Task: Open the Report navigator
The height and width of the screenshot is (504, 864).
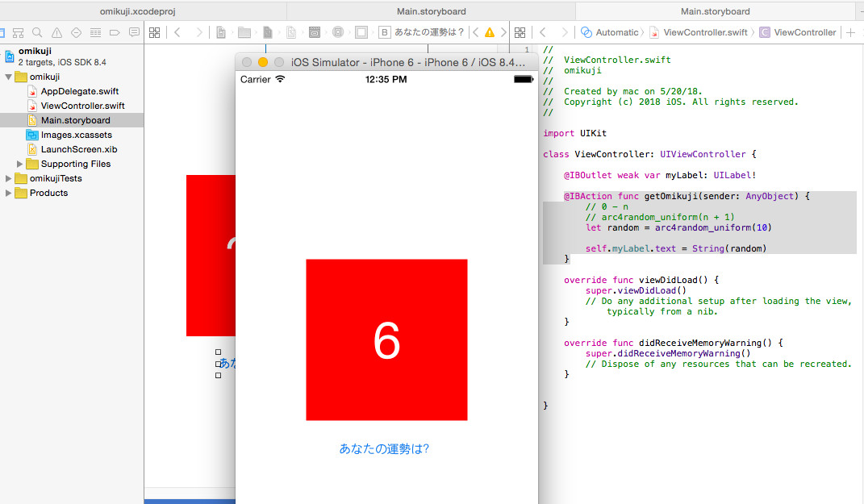Action: (134, 32)
